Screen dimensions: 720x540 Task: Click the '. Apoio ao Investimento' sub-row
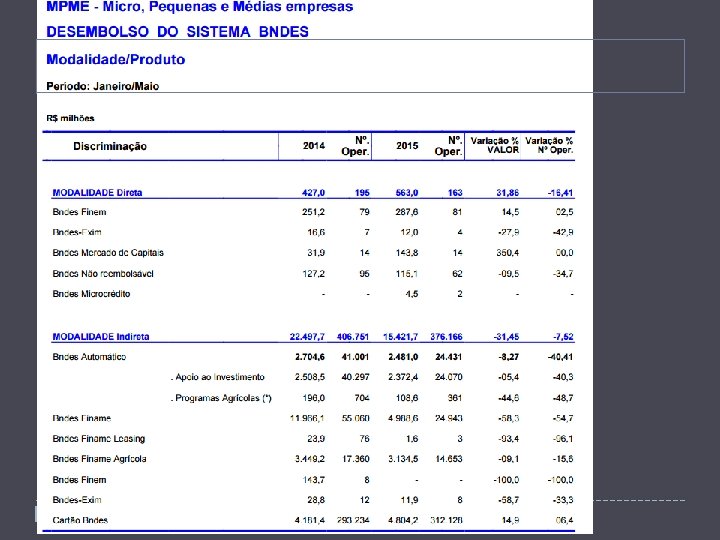217,377
